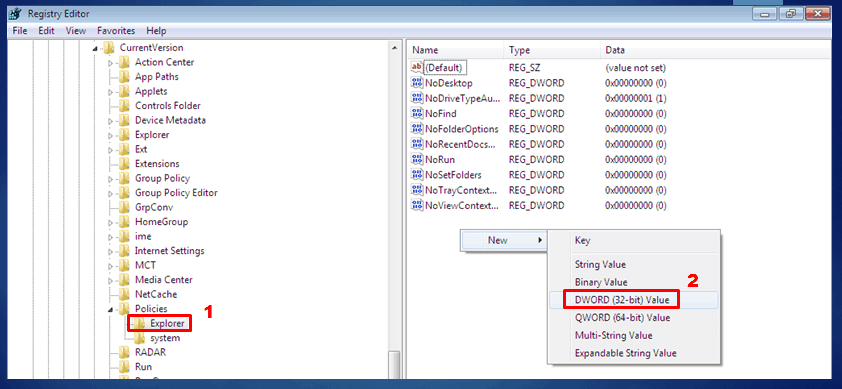Select the system folder icon under Policies
The height and width of the screenshot is (389, 842).
[140, 338]
